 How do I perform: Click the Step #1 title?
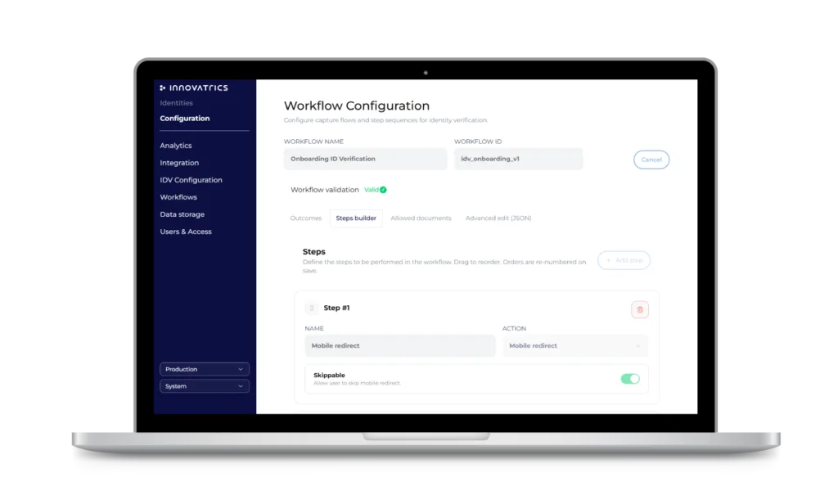336,308
